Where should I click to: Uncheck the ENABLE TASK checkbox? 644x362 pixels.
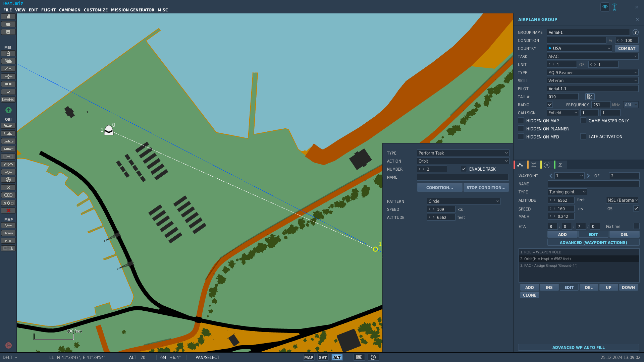point(464,169)
